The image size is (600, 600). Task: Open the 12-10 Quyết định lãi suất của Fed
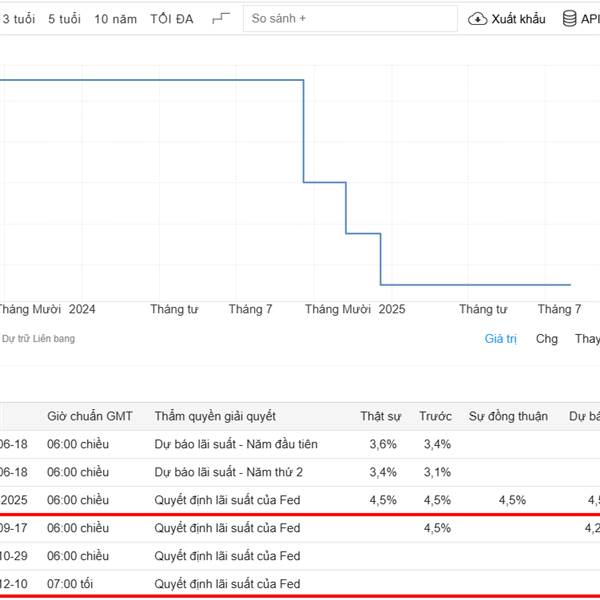[227, 584]
